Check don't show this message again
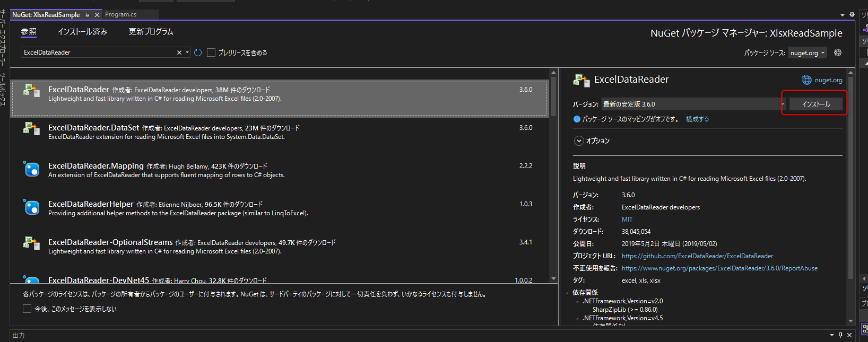The image size is (868, 342). tap(27, 309)
